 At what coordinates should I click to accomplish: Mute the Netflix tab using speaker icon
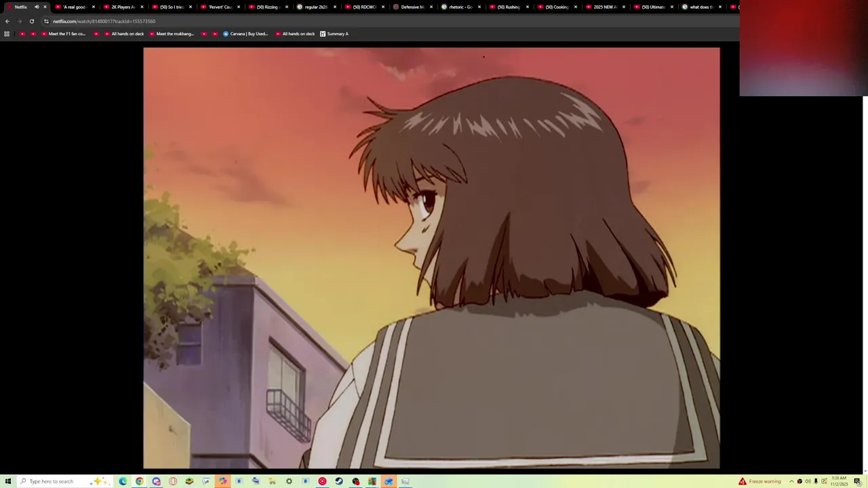[x=37, y=7]
